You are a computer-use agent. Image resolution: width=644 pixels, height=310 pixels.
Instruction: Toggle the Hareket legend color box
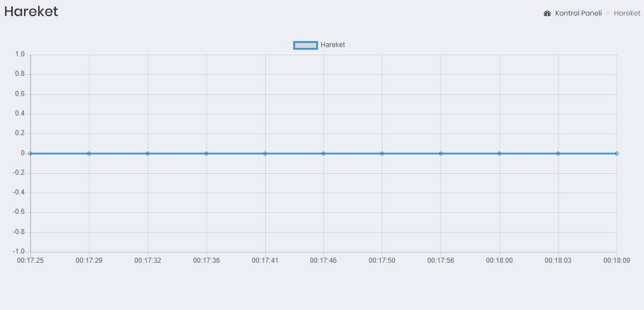tap(306, 45)
